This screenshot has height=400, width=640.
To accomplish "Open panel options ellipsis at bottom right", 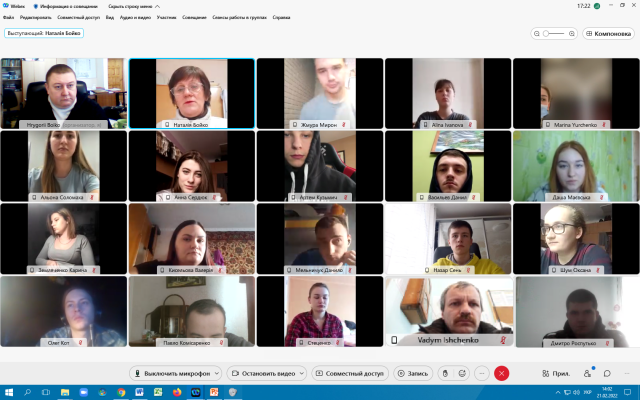I will 627,373.
